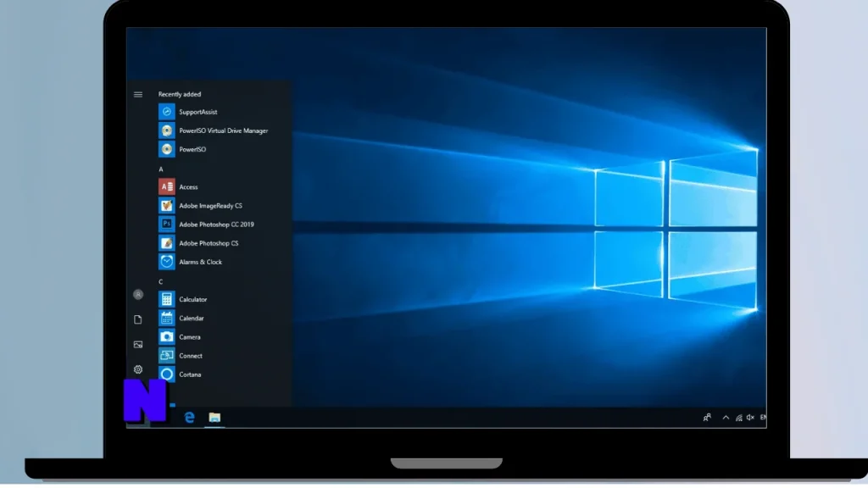
Task: Select the Recently added heading
Action: coord(180,95)
